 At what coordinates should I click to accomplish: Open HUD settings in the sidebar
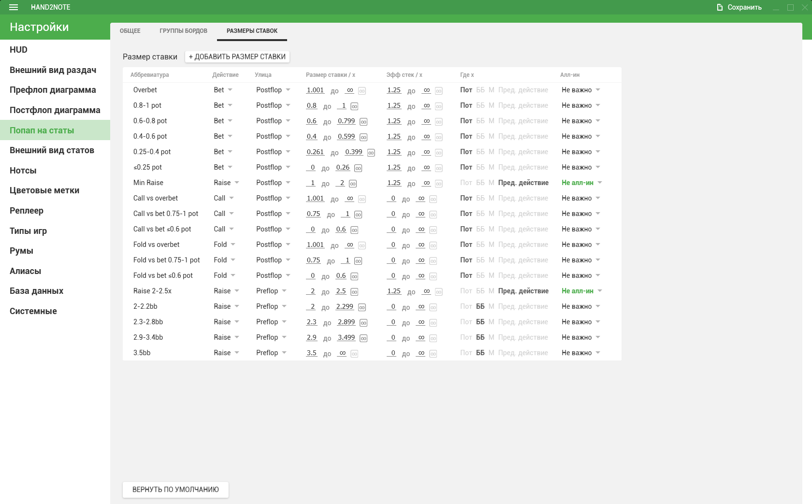55,50
